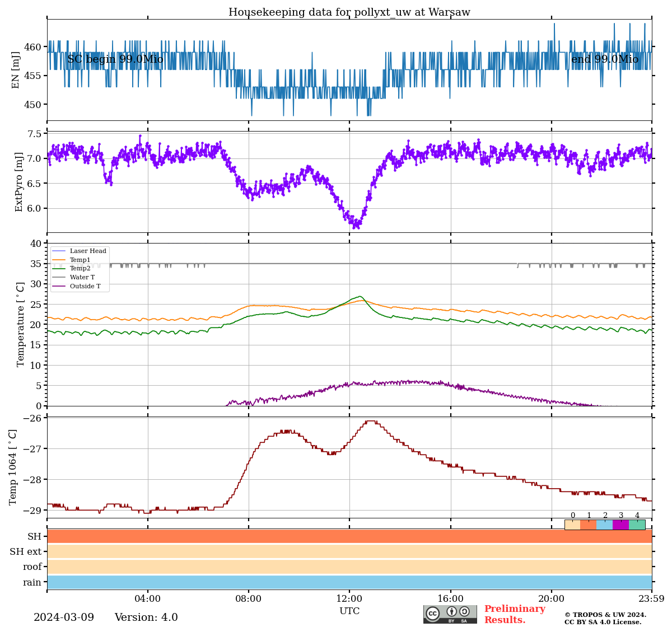Viewport: 672px width, 627px height.
Task: Click the 'ExtPyro [mJ]' y-axis label
Action: [19, 182]
